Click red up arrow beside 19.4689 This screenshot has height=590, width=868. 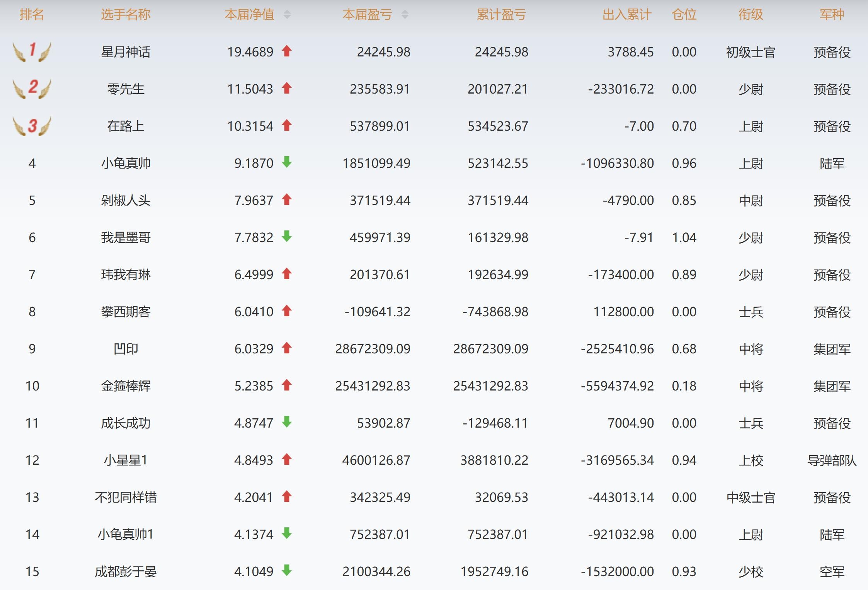[x=286, y=51]
